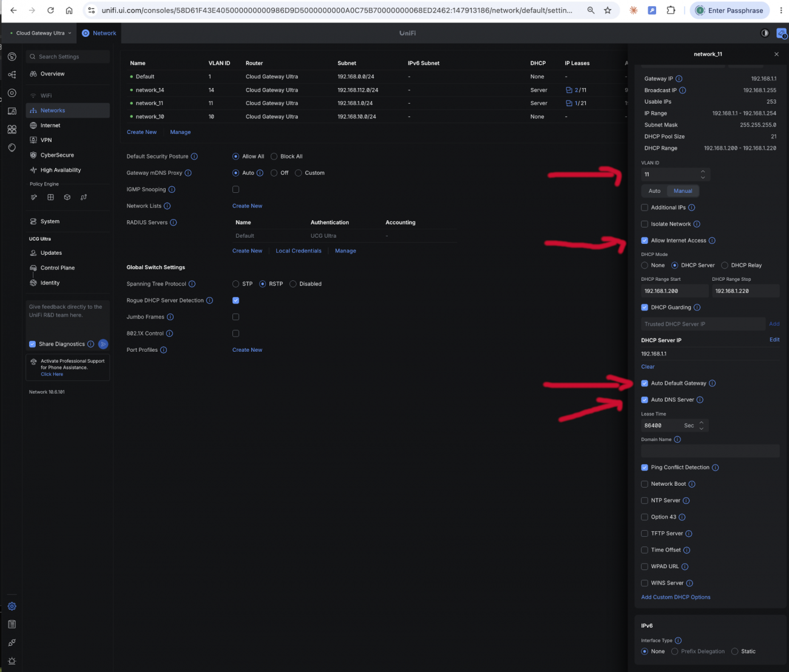Click VLAN ID stepper arrows
Image resolution: width=789 pixels, height=672 pixels.
click(703, 174)
